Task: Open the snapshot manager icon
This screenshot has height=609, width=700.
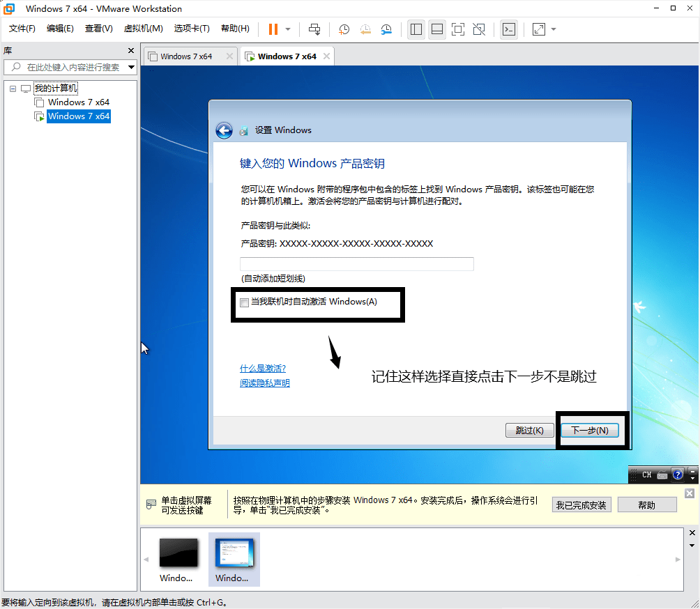Action: click(x=386, y=29)
